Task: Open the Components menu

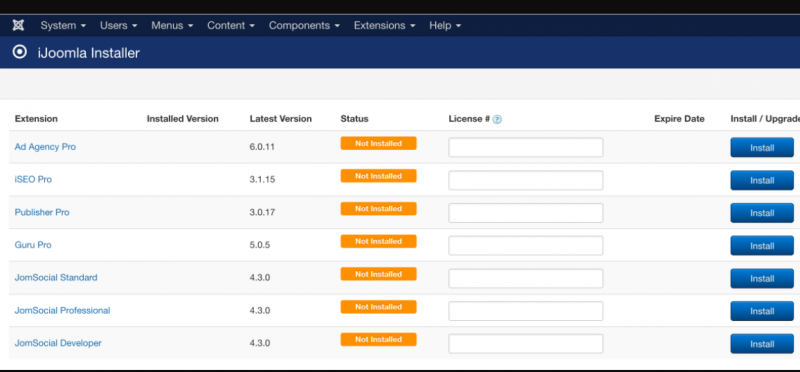Action: pos(304,26)
